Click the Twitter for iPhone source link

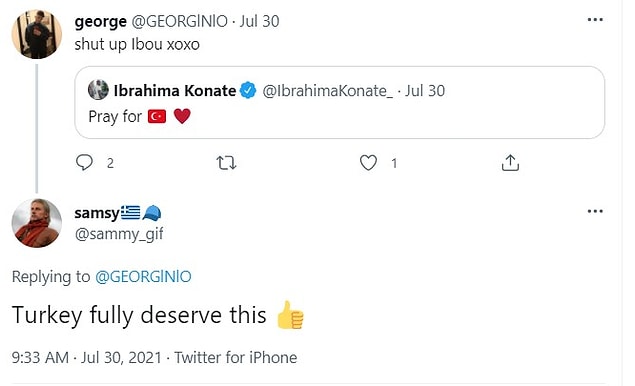click(x=236, y=358)
